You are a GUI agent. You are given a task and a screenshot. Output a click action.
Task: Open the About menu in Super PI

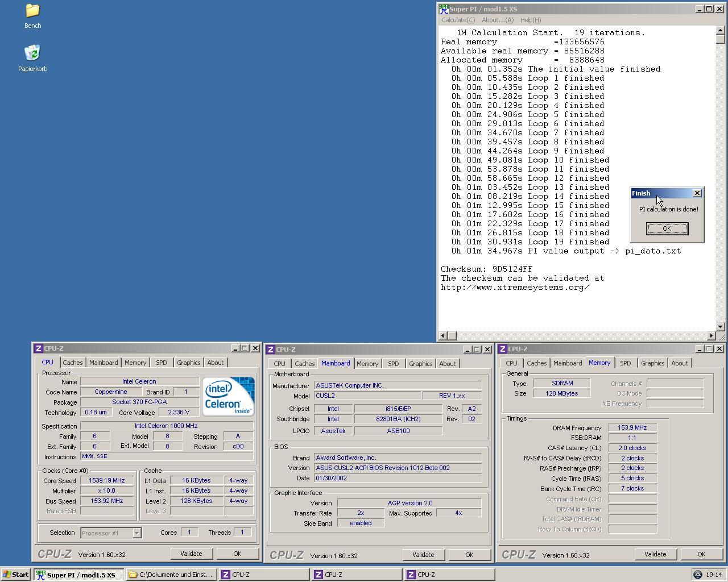coord(498,20)
